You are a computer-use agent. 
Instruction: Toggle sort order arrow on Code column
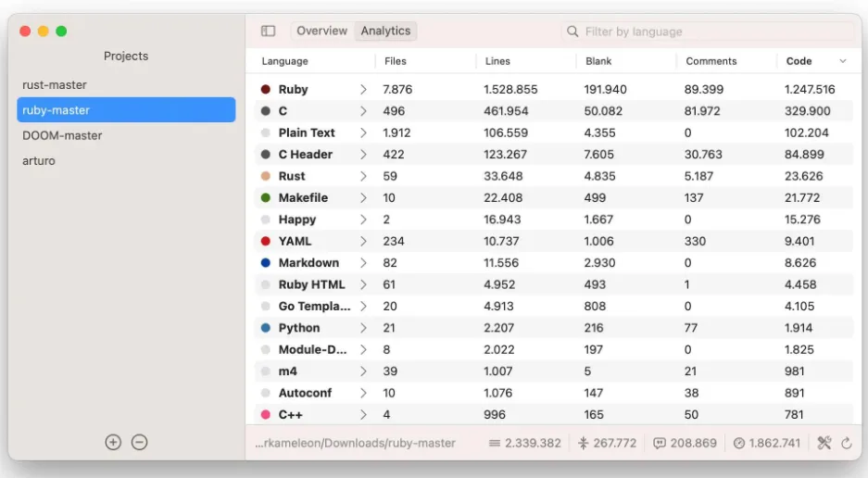843,61
